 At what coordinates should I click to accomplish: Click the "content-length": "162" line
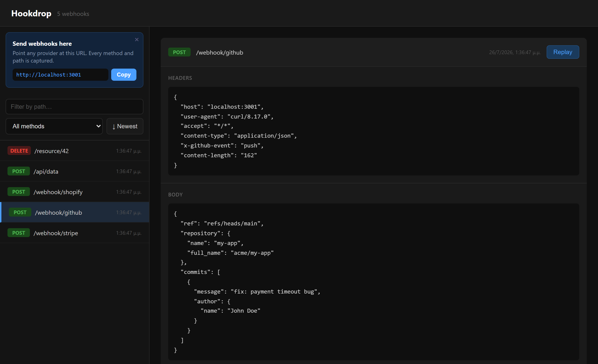(x=219, y=155)
